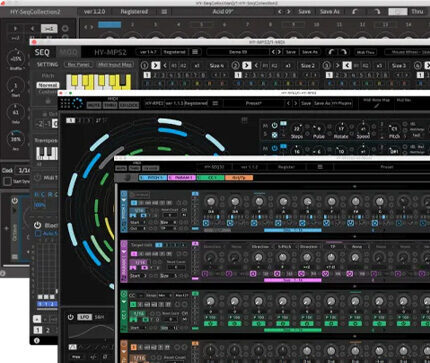Open PITCH 1 lane 1/16 rate dropdown
The image size is (430, 363).
tap(139, 211)
